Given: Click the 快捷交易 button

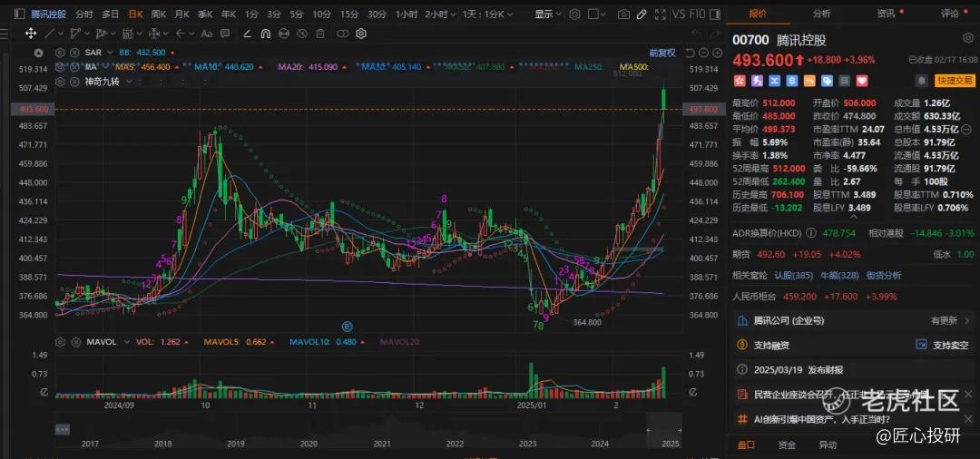Looking at the screenshot, I should [955, 81].
